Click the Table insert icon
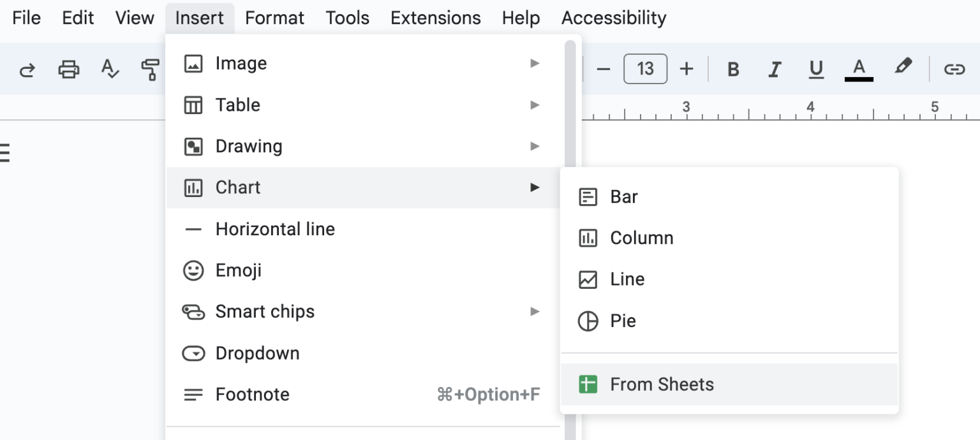 (194, 105)
